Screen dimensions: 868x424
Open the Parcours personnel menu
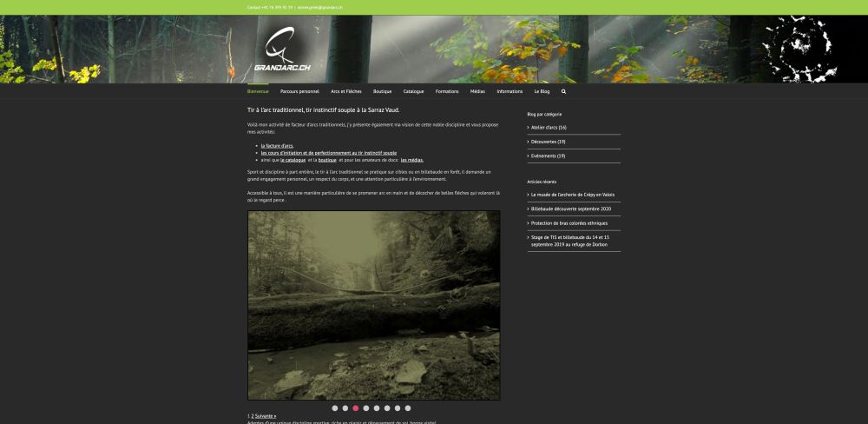click(x=299, y=91)
